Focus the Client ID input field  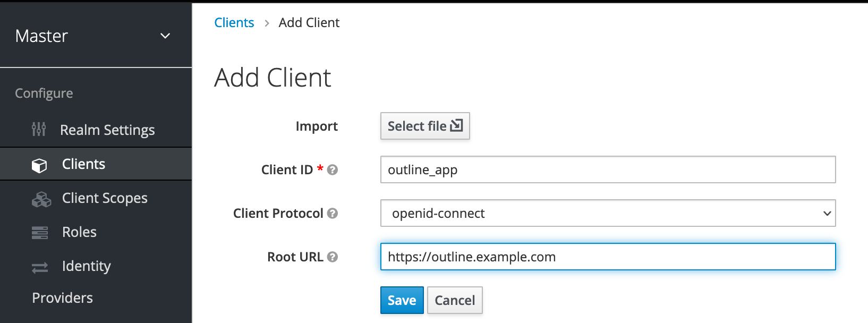coord(608,169)
